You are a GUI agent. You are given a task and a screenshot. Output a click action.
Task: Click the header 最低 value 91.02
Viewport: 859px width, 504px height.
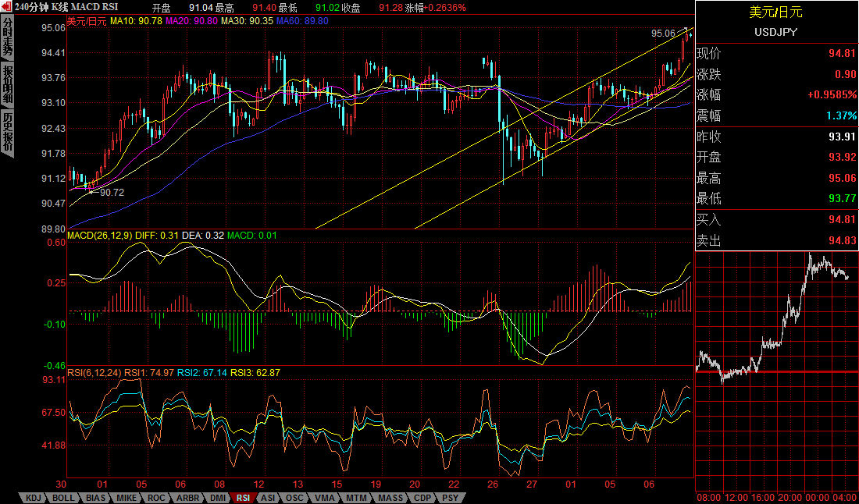click(x=328, y=8)
